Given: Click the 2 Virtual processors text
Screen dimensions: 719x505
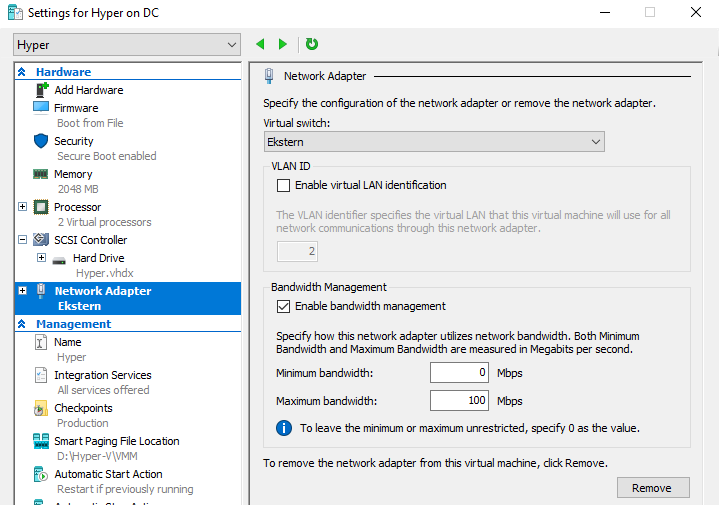Looking at the screenshot, I should 105,222.
